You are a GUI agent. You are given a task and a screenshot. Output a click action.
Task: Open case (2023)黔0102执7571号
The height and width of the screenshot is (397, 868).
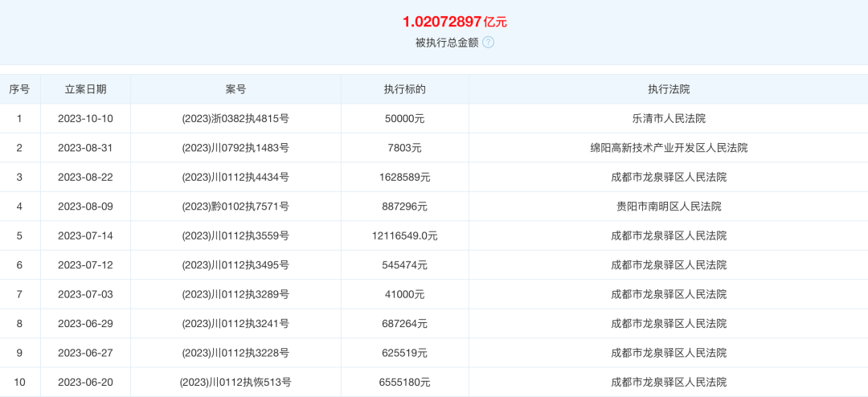click(x=235, y=207)
